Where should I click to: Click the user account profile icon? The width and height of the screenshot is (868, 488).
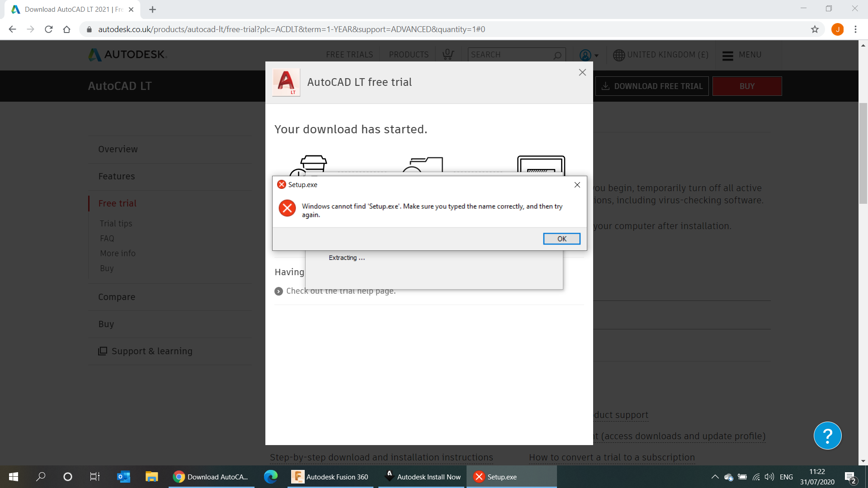click(x=585, y=55)
